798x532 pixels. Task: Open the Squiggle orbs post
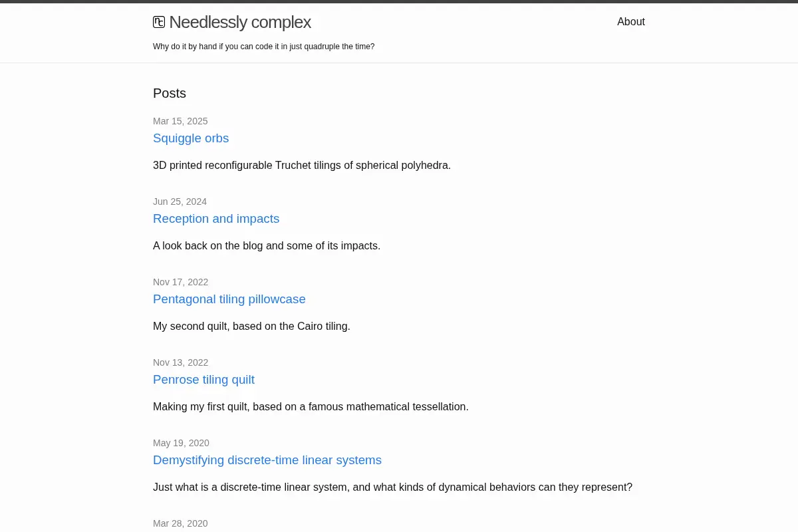coord(191,138)
